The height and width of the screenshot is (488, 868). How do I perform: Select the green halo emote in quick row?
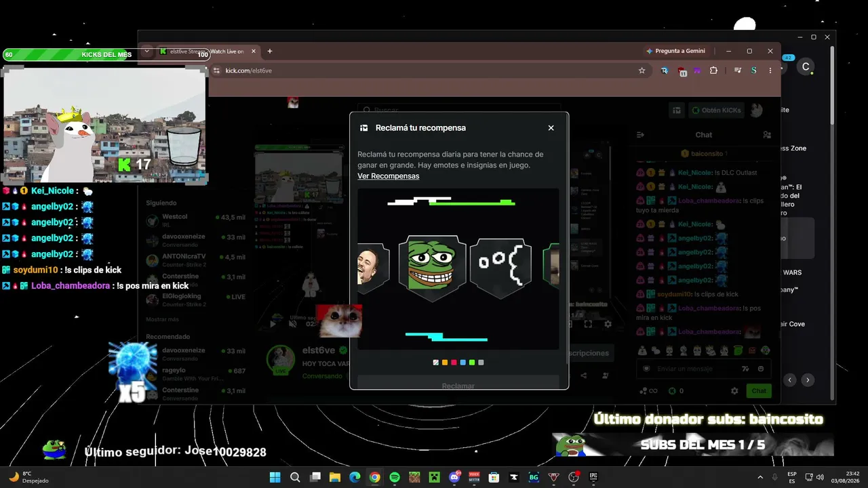738,350
